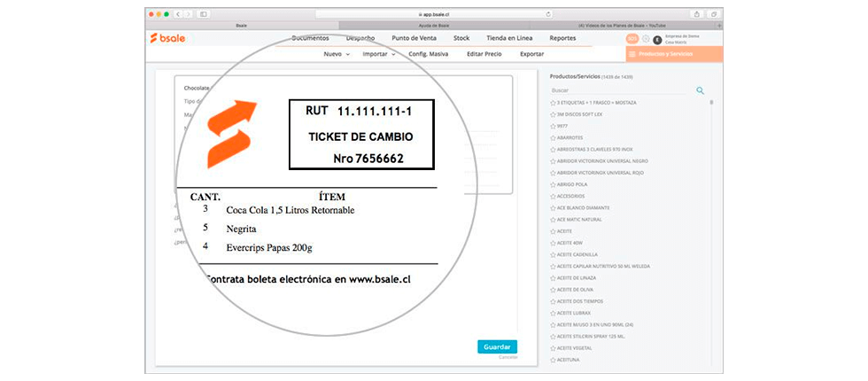The width and height of the screenshot is (868, 381).
Task: Click the Guardar button
Action: click(497, 346)
